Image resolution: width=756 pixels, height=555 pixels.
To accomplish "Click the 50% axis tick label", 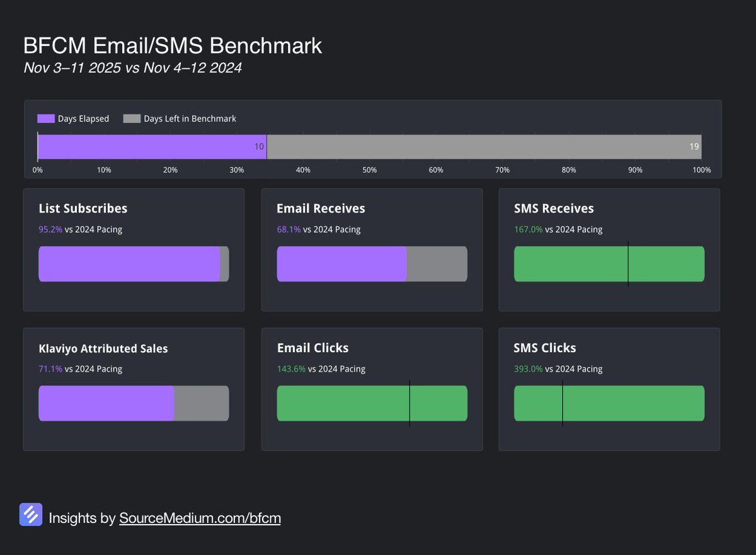I will point(370,170).
